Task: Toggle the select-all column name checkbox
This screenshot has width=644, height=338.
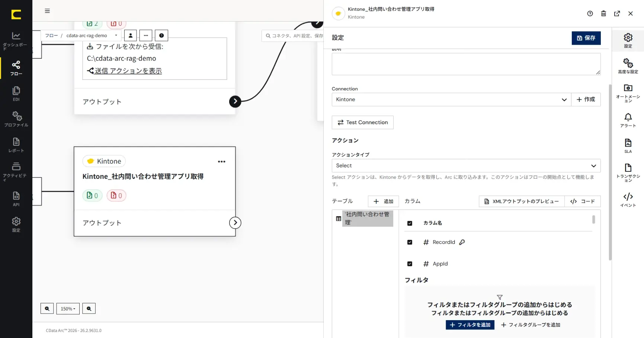Action: 410,223
